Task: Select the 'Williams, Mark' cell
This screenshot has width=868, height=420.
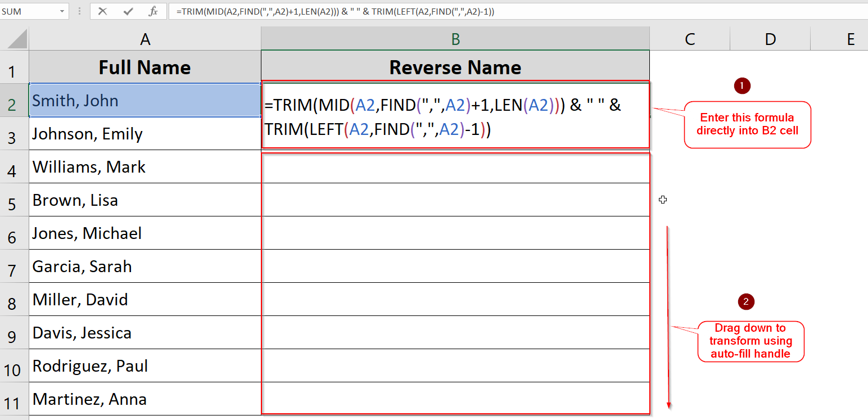Action: [x=145, y=166]
